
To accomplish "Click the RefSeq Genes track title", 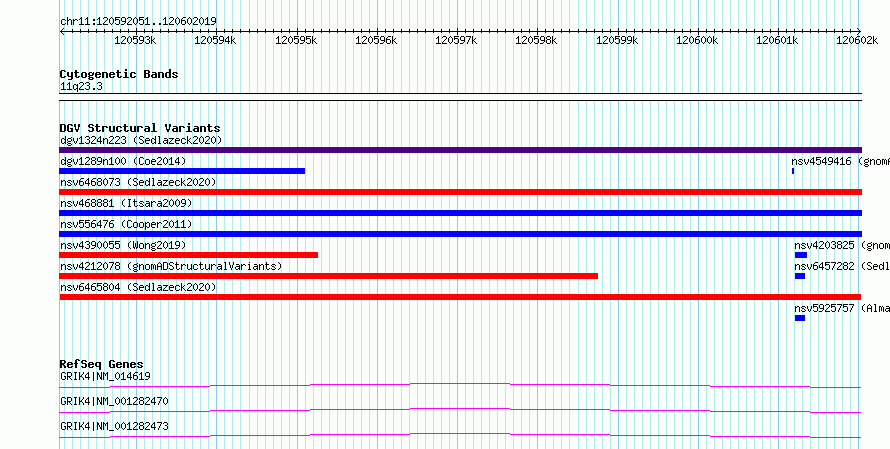I will [x=102, y=364].
